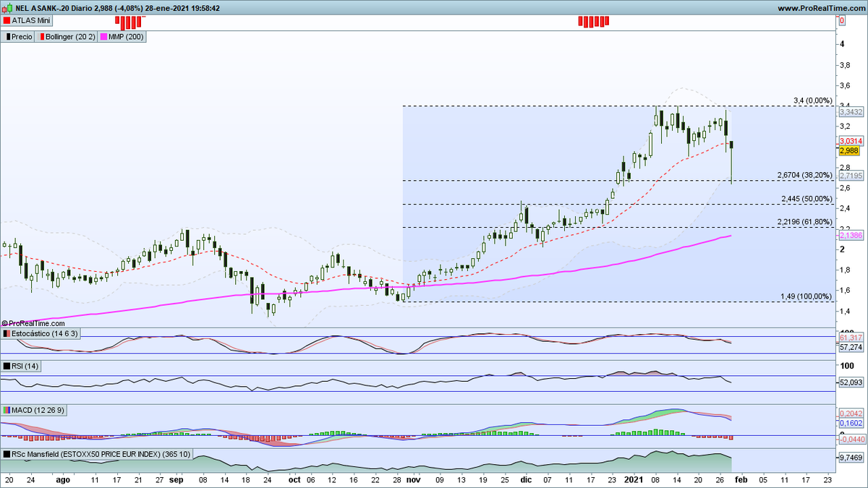Open the MMP (200) moving average settings
868x488 pixels.
pos(122,36)
